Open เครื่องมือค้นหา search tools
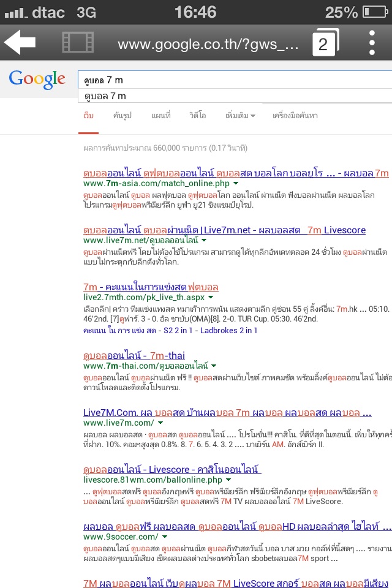The image size is (392, 588). click(x=295, y=116)
